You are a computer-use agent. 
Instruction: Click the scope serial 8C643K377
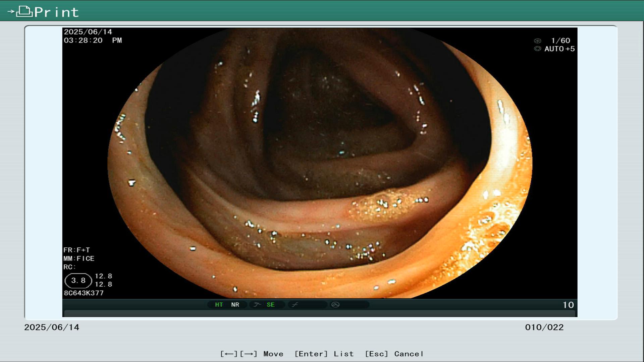84,293
